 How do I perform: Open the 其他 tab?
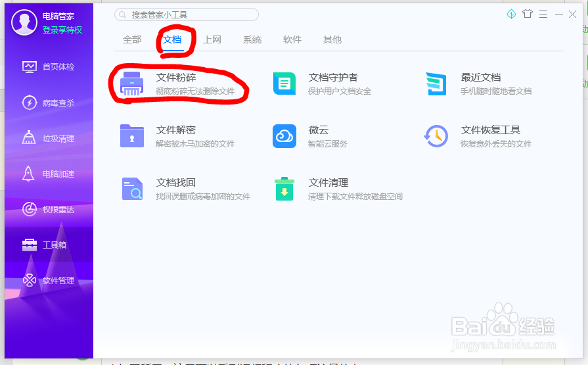coord(332,39)
